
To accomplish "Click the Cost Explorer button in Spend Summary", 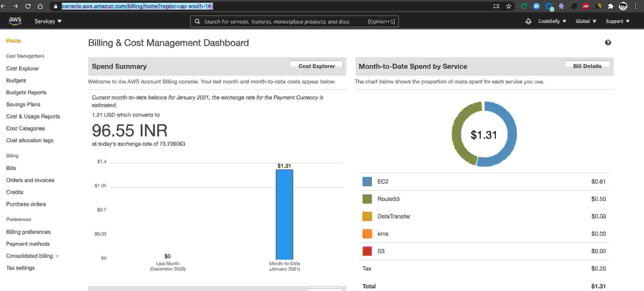I will click(316, 66).
